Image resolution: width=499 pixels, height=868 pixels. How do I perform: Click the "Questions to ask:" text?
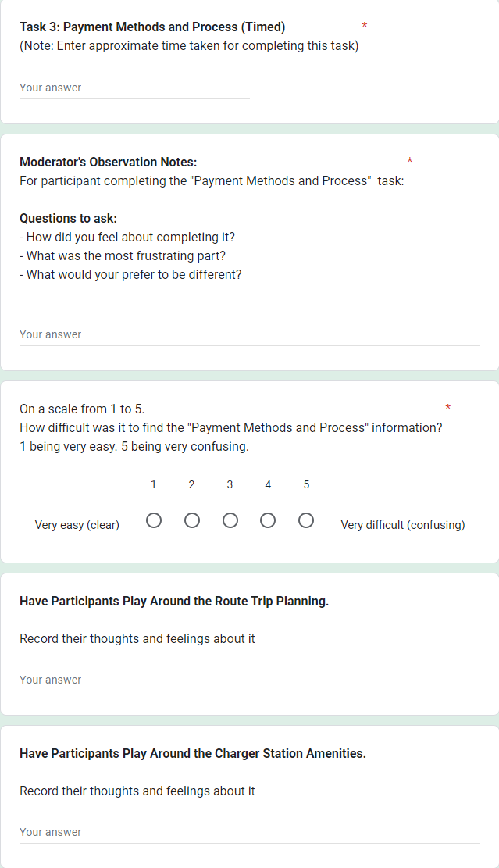tap(68, 219)
